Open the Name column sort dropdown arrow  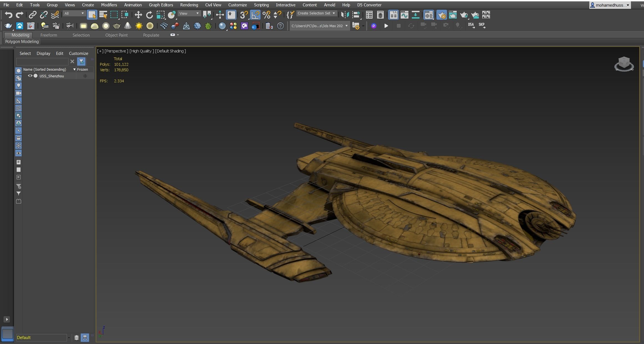coord(74,70)
